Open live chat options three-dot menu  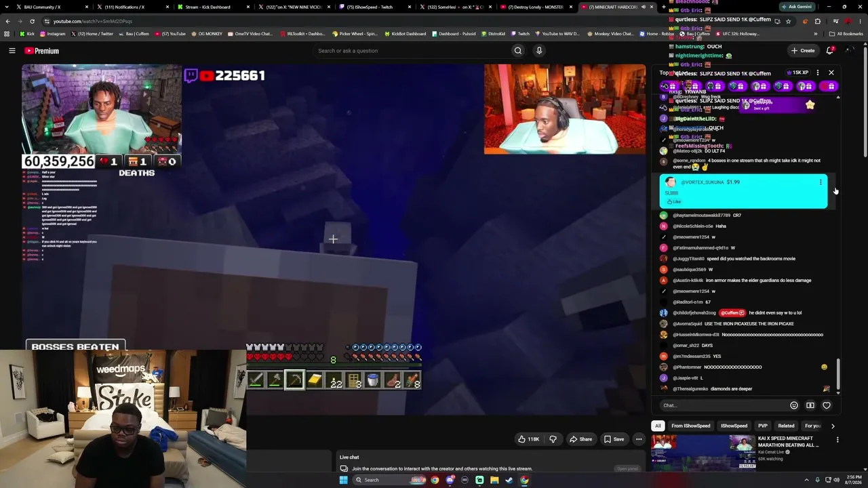point(818,73)
